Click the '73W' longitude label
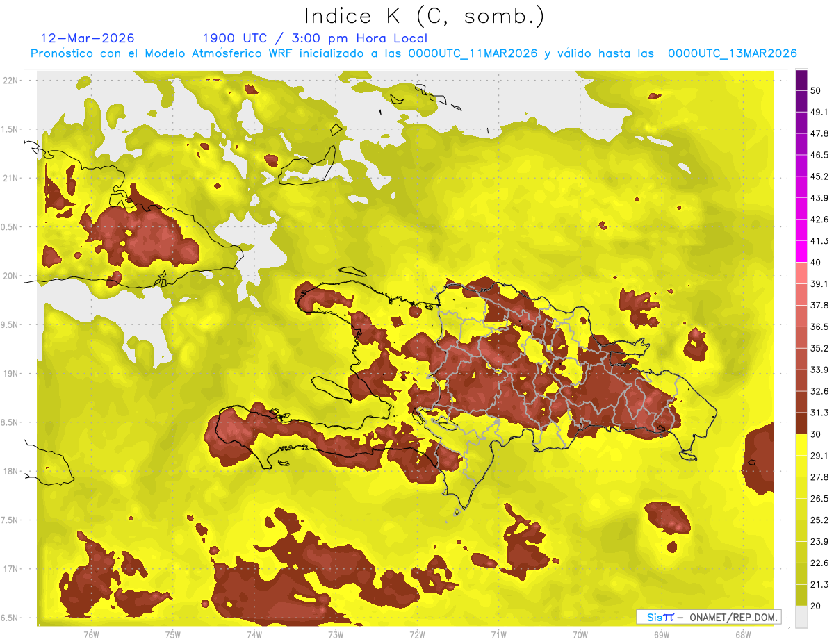The width and height of the screenshot is (834, 644). (x=336, y=636)
